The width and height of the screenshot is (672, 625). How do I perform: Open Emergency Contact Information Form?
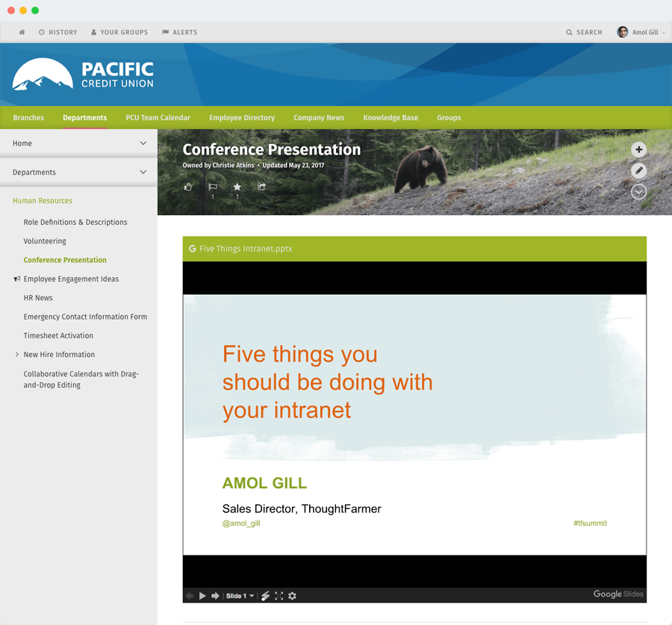[85, 317]
